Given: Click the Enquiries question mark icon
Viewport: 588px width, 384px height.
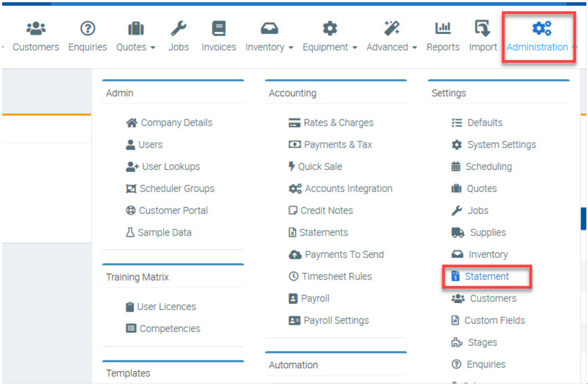Looking at the screenshot, I should point(87,28).
